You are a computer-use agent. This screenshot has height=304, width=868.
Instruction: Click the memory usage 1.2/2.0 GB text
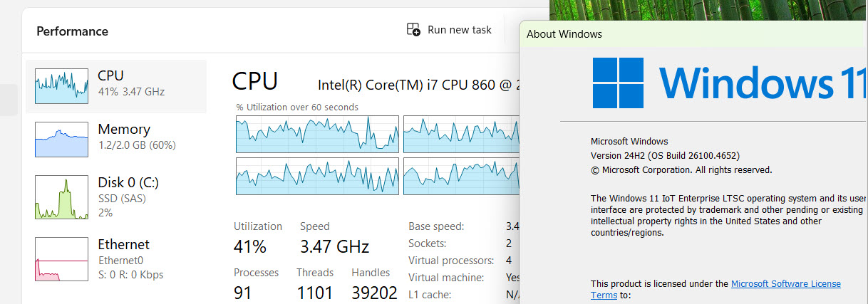tap(137, 145)
